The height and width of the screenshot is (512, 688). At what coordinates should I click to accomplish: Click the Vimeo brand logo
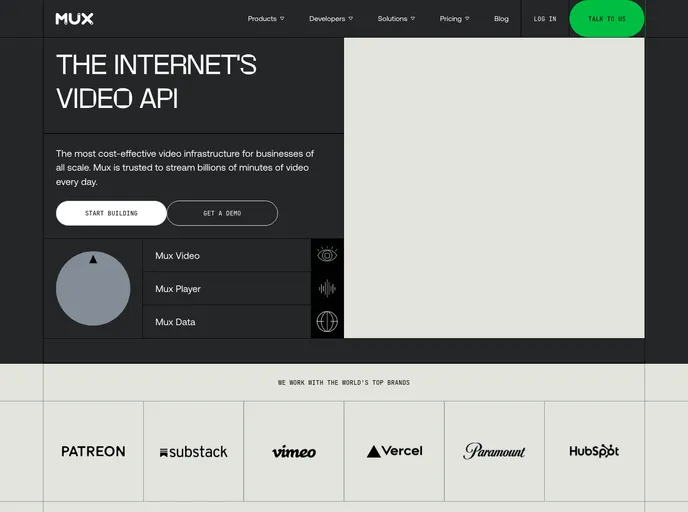click(294, 451)
